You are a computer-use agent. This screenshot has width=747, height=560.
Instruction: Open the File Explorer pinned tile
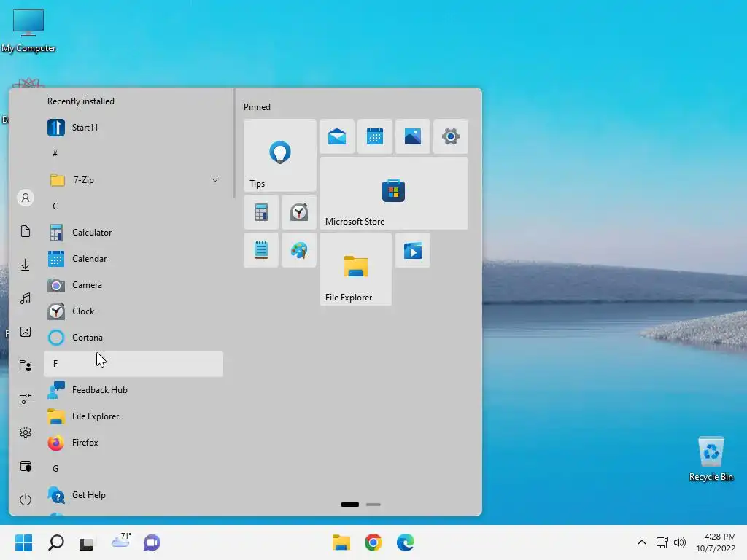tap(356, 269)
